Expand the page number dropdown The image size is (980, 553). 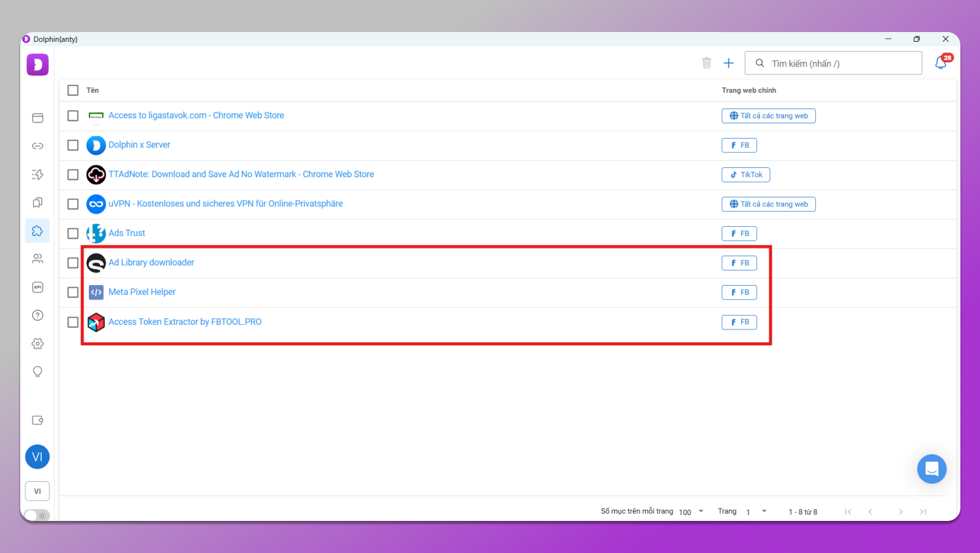(757, 512)
